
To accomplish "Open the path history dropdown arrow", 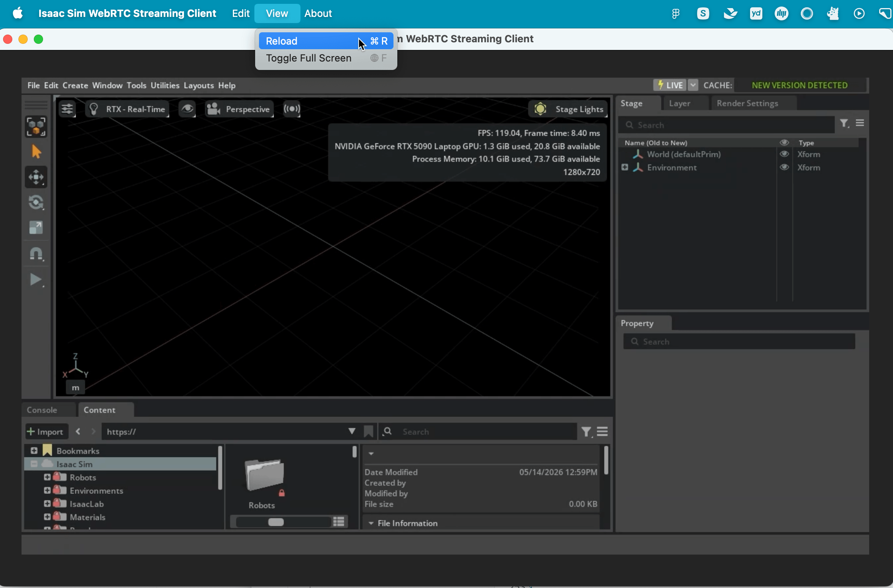I will [x=352, y=431].
